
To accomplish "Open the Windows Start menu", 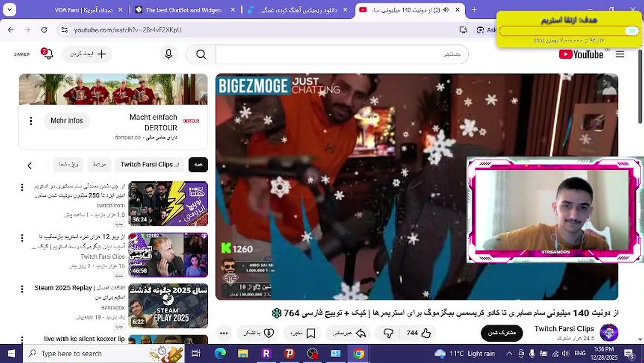I will 11,354.
